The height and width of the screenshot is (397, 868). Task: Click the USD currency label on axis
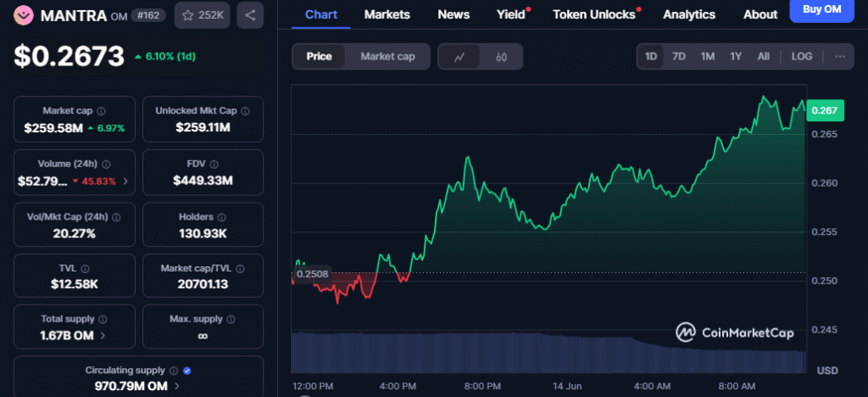(x=829, y=370)
